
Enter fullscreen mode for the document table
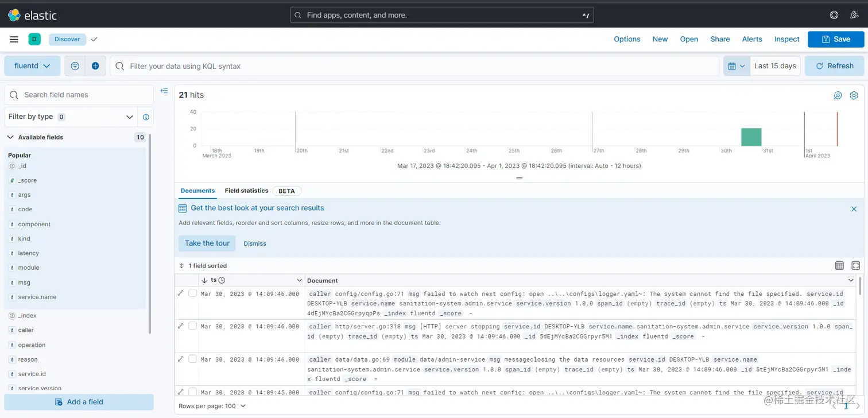(856, 265)
